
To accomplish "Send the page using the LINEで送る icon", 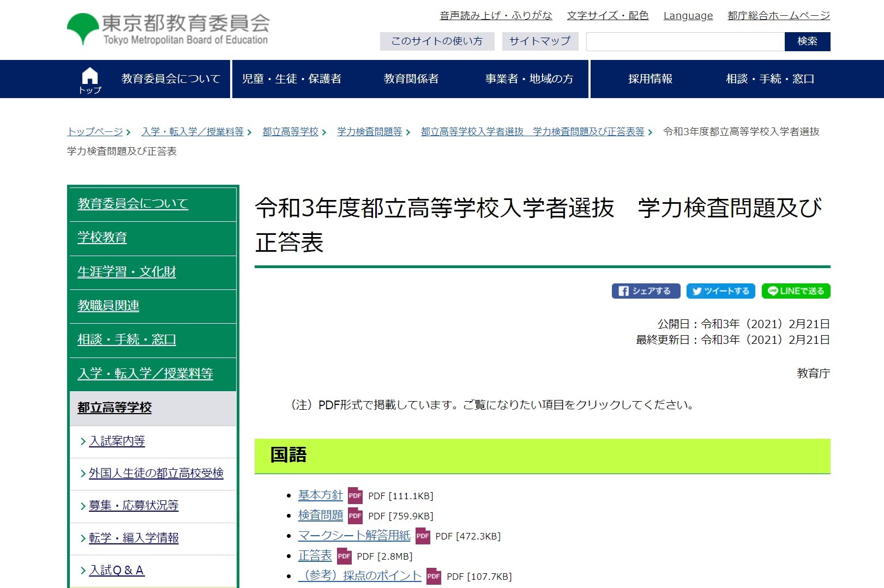I will [x=795, y=291].
